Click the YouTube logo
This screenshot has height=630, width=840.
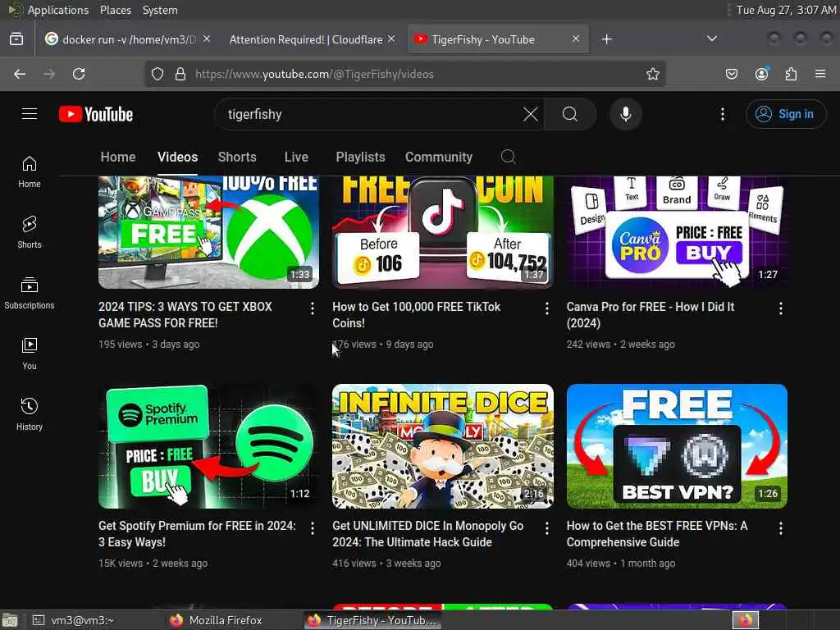click(x=96, y=114)
